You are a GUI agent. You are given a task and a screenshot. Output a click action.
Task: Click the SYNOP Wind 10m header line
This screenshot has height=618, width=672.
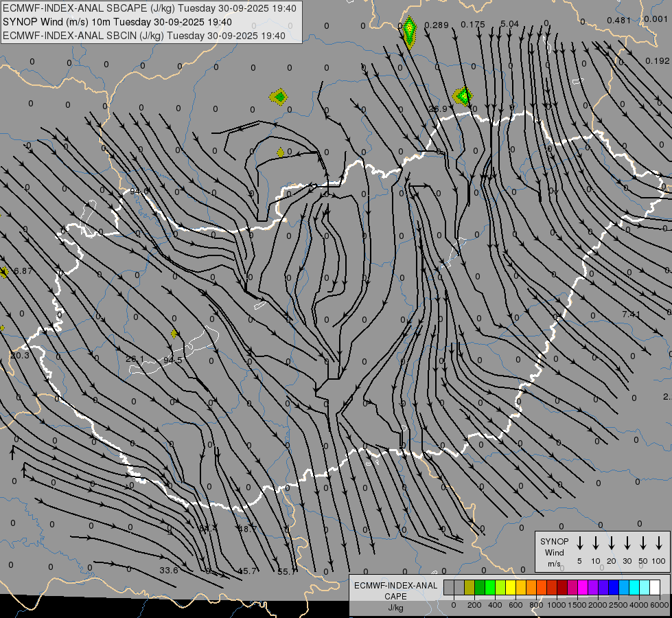click(117, 22)
